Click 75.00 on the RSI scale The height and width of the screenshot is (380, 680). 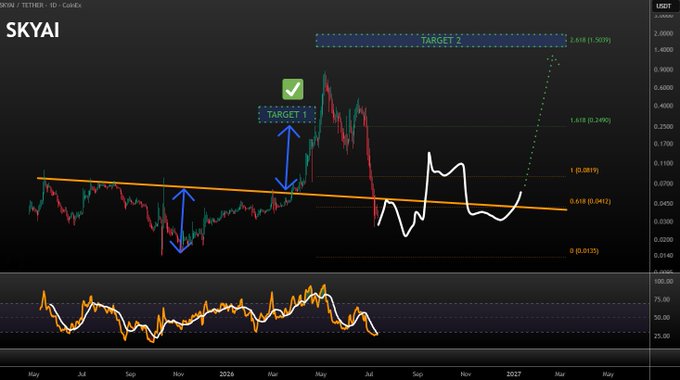[x=662, y=299]
